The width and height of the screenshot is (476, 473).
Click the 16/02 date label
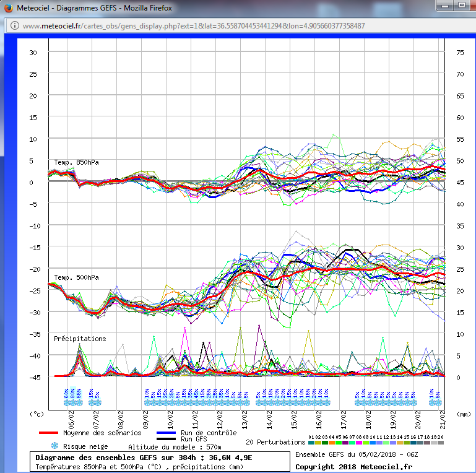click(319, 420)
